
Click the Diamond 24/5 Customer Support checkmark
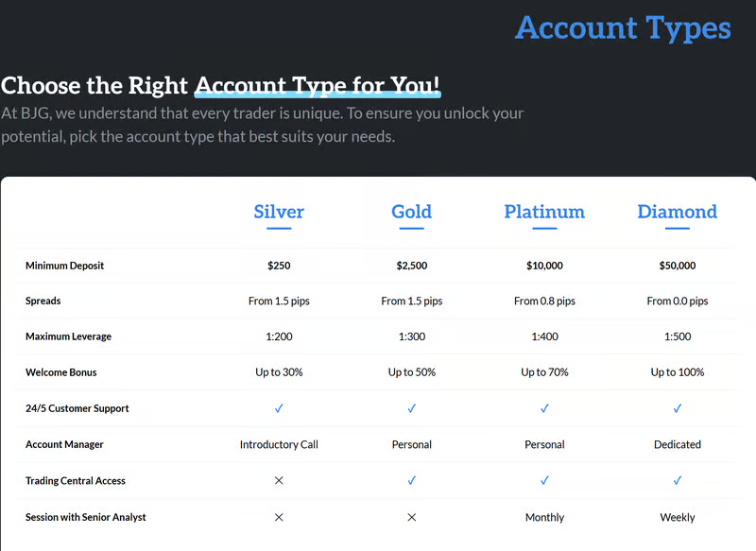(x=678, y=408)
